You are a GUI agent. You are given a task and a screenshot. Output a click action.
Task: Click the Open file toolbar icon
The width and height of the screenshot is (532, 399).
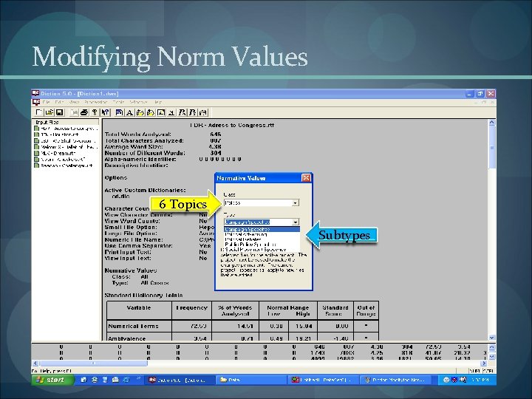click(50, 112)
